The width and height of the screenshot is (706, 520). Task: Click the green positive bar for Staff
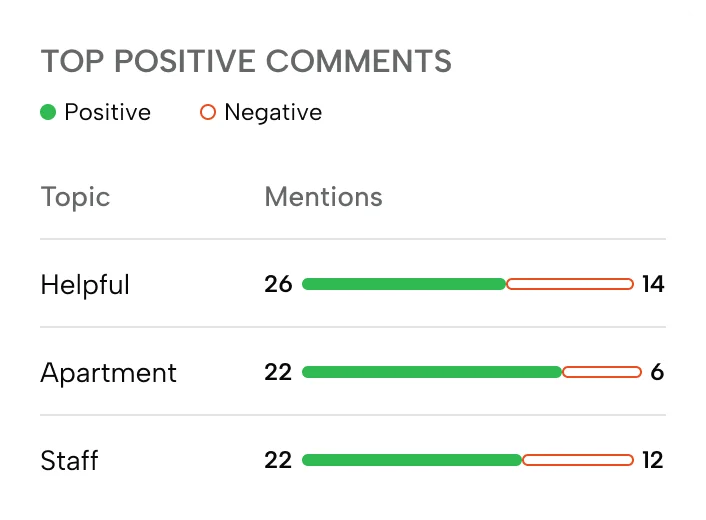412,460
